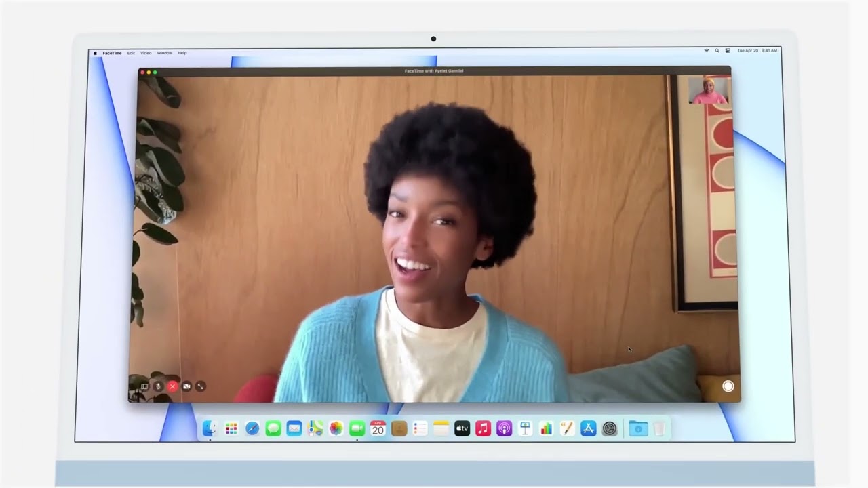Open Spotlight search in the menu bar
Screen dimensions: 868x488
point(717,51)
